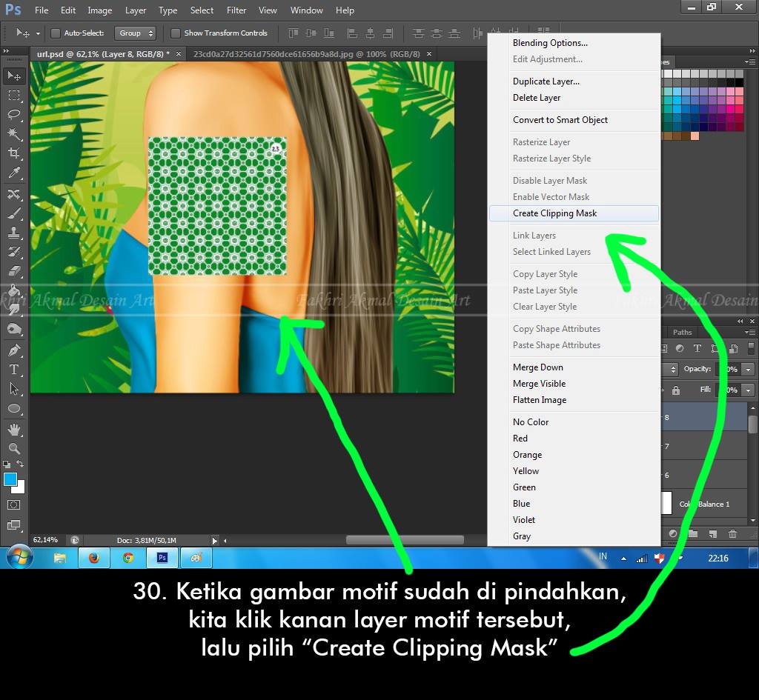The image size is (759, 700).
Task: Launch Firefox from the taskbar
Action: (94, 558)
